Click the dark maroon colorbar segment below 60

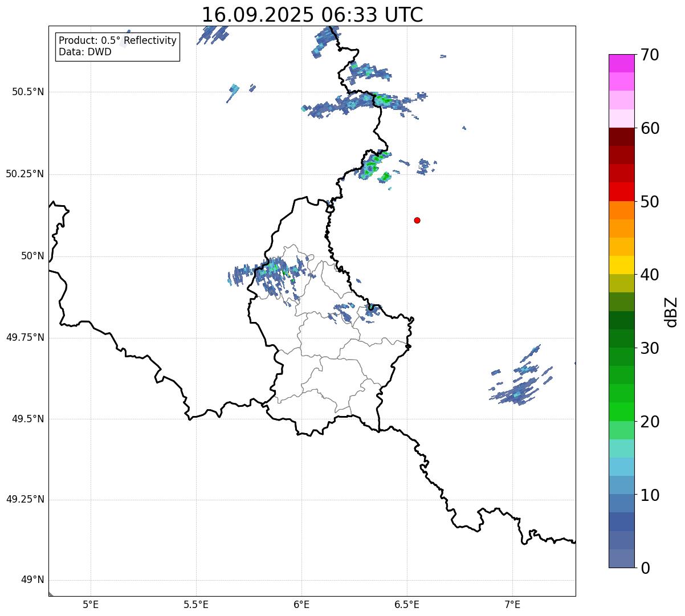(622, 137)
